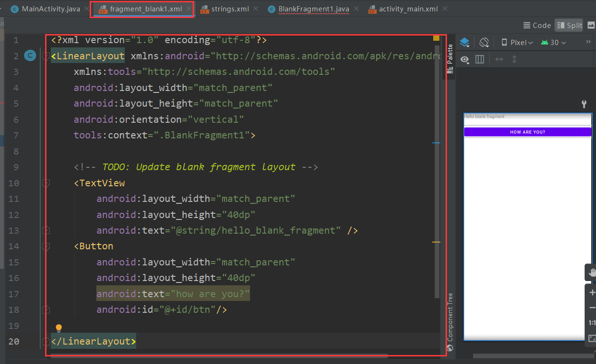Click android:id="@+id/btn" line
The image size is (596, 364).
pos(162,309)
